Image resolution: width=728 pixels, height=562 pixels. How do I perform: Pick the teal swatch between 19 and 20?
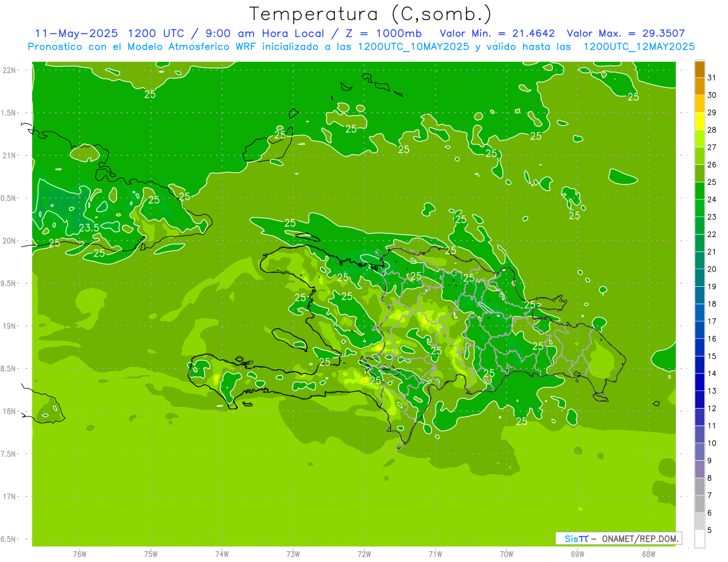[699, 278]
